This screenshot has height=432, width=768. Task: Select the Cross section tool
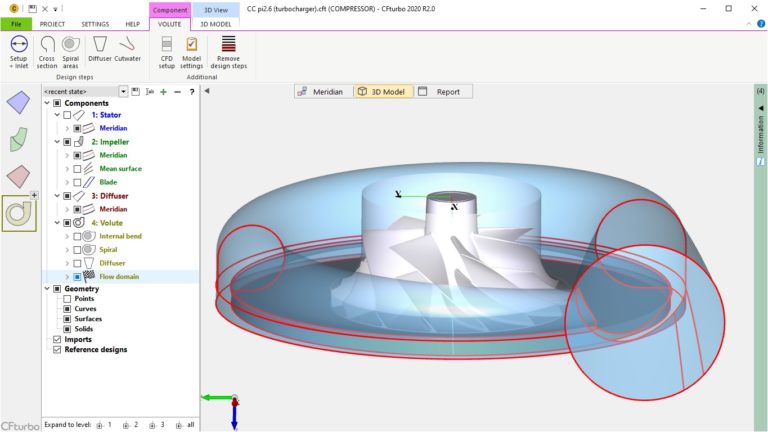tap(47, 49)
